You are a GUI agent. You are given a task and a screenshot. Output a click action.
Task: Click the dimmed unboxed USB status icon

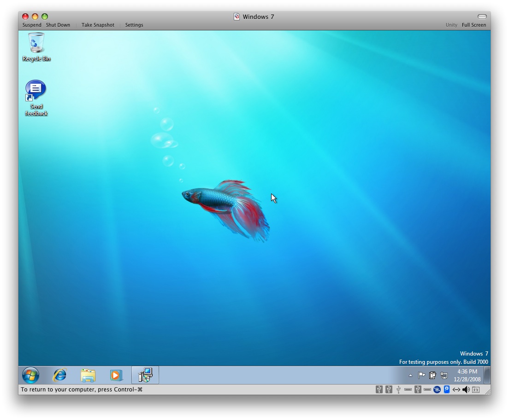point(399,390)
